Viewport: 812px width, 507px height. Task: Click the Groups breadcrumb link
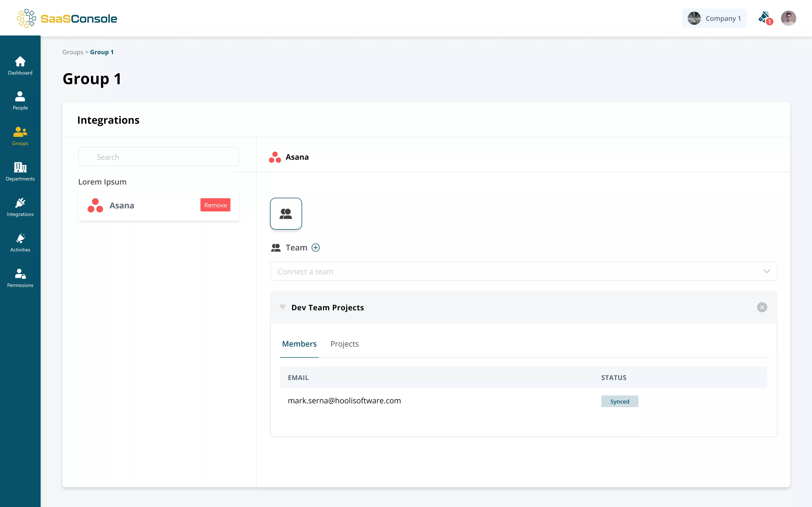73,52
